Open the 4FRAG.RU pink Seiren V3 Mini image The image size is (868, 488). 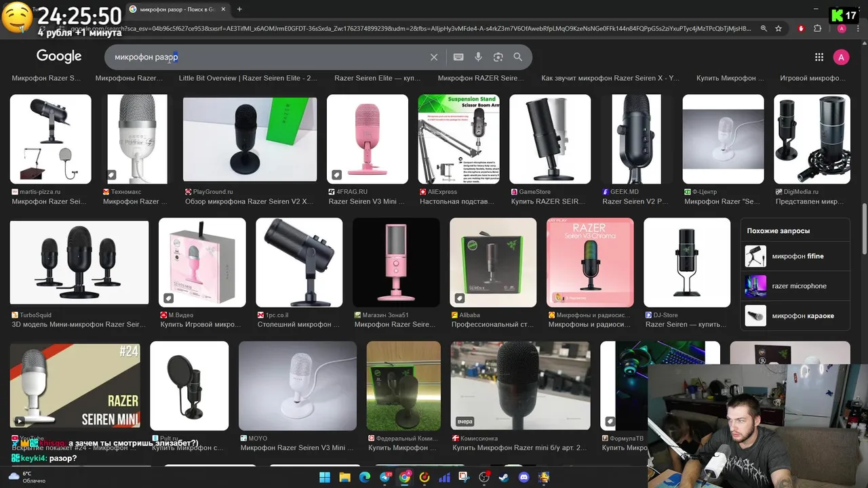(368, 139)
